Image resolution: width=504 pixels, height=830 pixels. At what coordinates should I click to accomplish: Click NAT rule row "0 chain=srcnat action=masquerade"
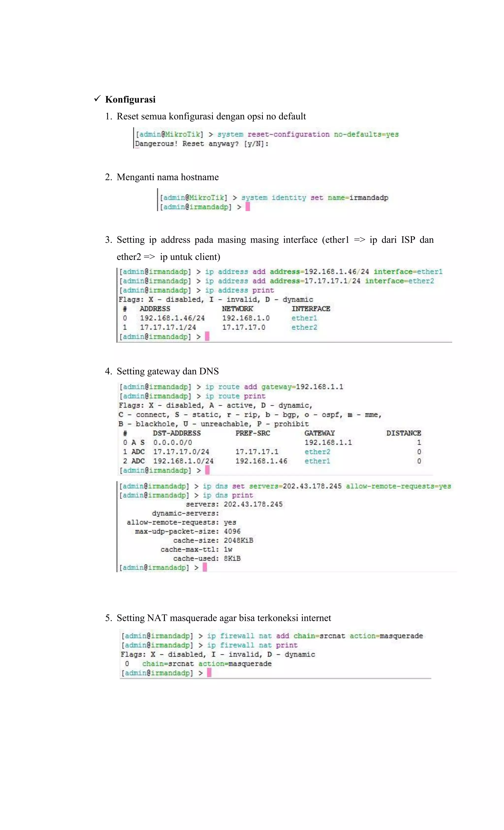198,664
